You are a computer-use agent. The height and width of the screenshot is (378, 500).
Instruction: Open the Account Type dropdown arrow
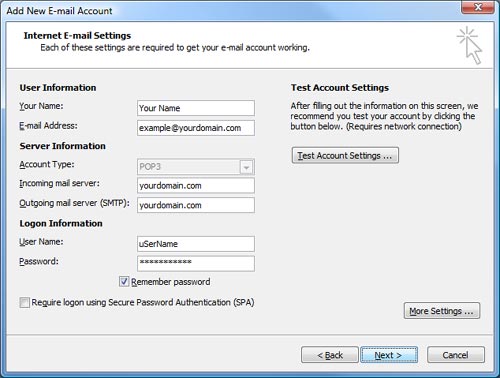(246, 167)
